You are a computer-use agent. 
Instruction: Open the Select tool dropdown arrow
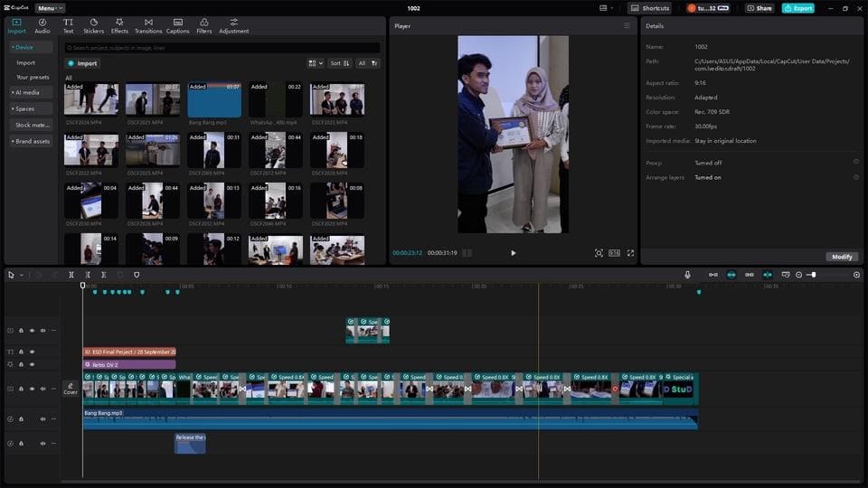click(x=22, y=275)
